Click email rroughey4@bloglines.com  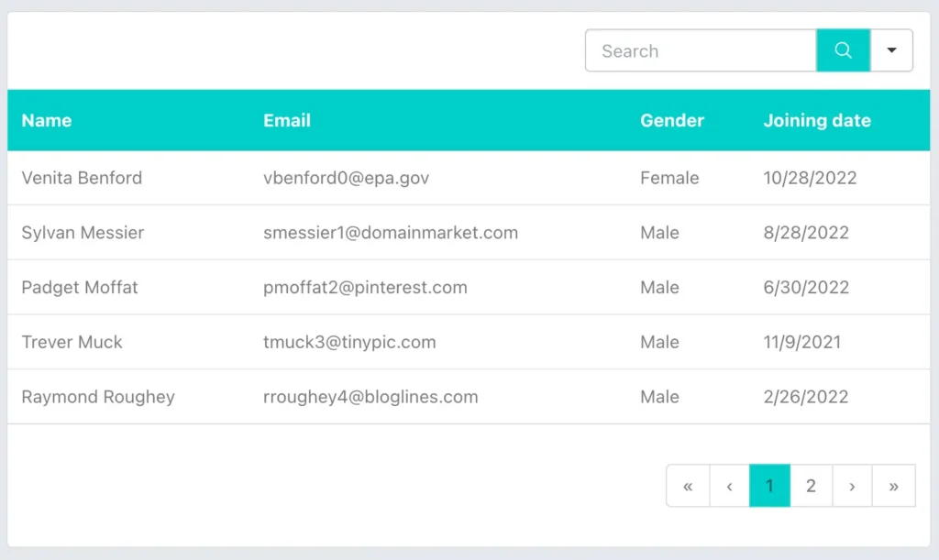[x=370, y=397]
